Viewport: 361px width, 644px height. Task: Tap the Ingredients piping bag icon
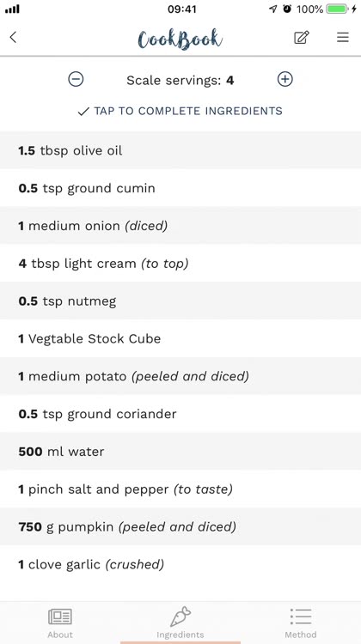click(180, 617)
